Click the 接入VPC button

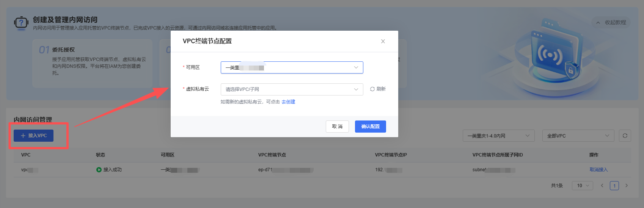33,136
